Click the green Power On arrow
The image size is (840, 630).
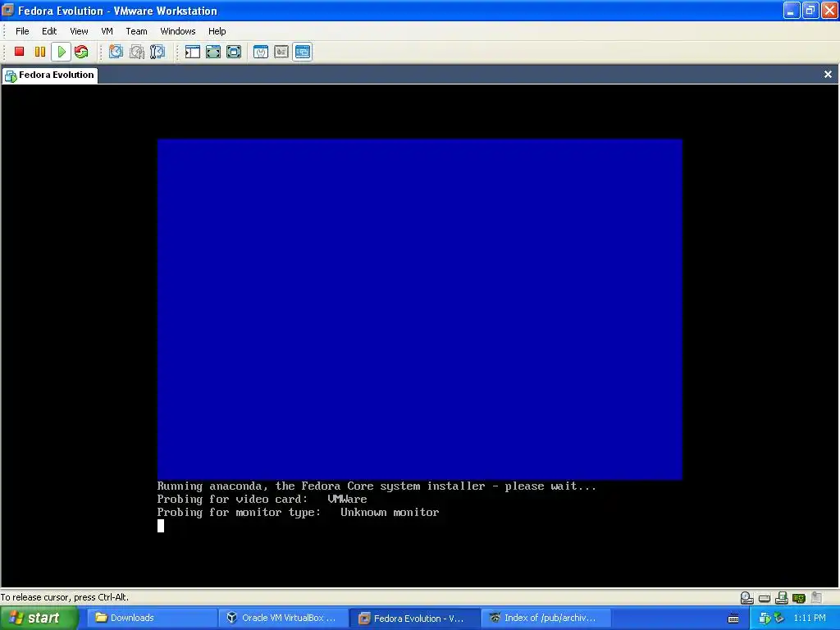coord(61,52)
